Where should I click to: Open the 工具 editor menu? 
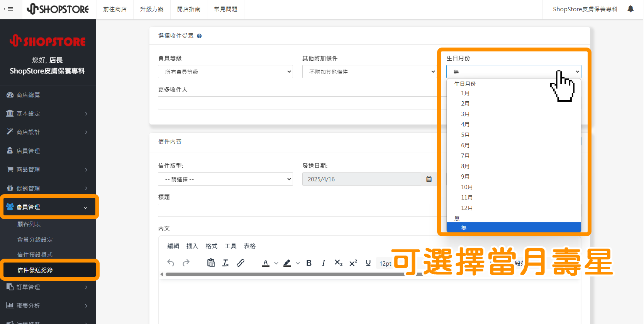point(230,246)
